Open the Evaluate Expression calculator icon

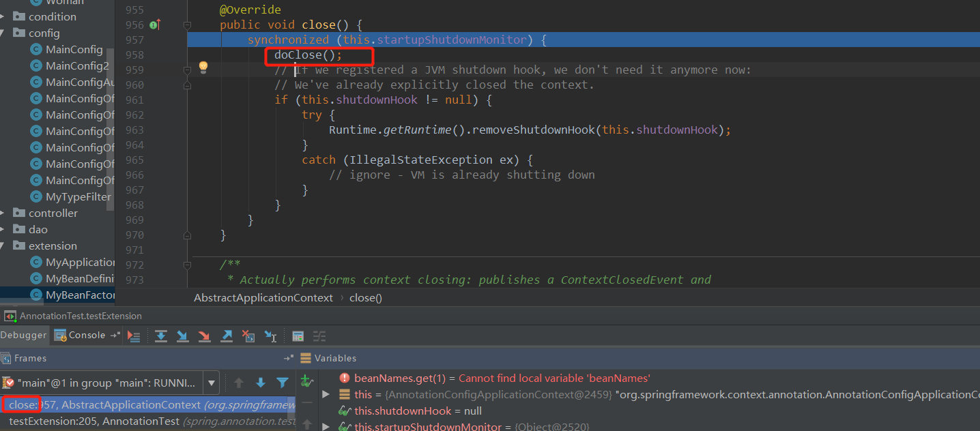pos(298,336)
